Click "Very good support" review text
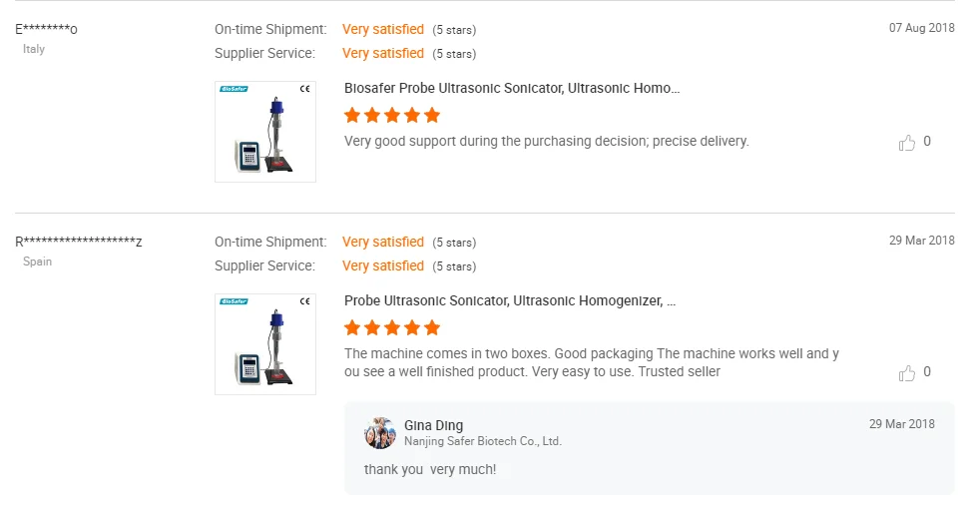The width and height of the screenshot is (980, 523). [546, 141]
